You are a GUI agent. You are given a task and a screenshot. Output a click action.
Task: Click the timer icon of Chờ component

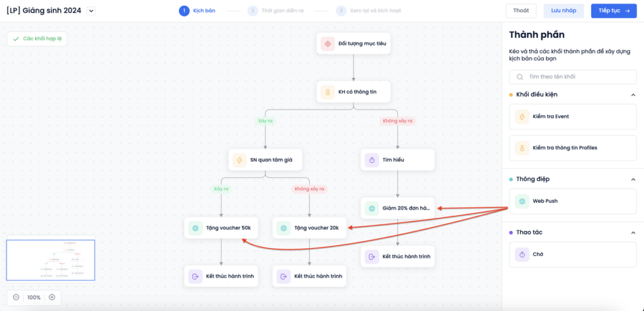pos(522,254)
